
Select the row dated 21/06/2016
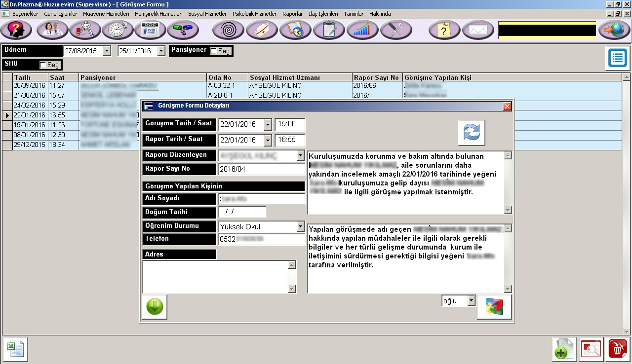click(312, 96)
